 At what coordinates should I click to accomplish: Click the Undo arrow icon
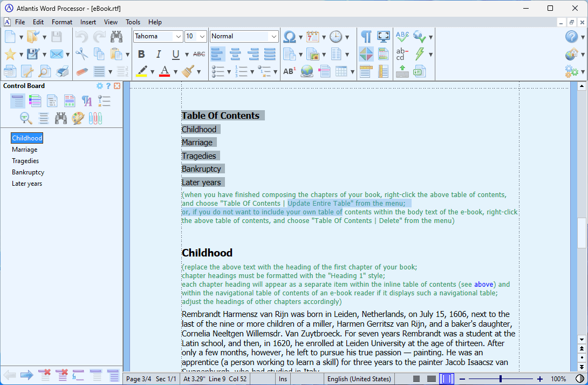click(81, 37)
